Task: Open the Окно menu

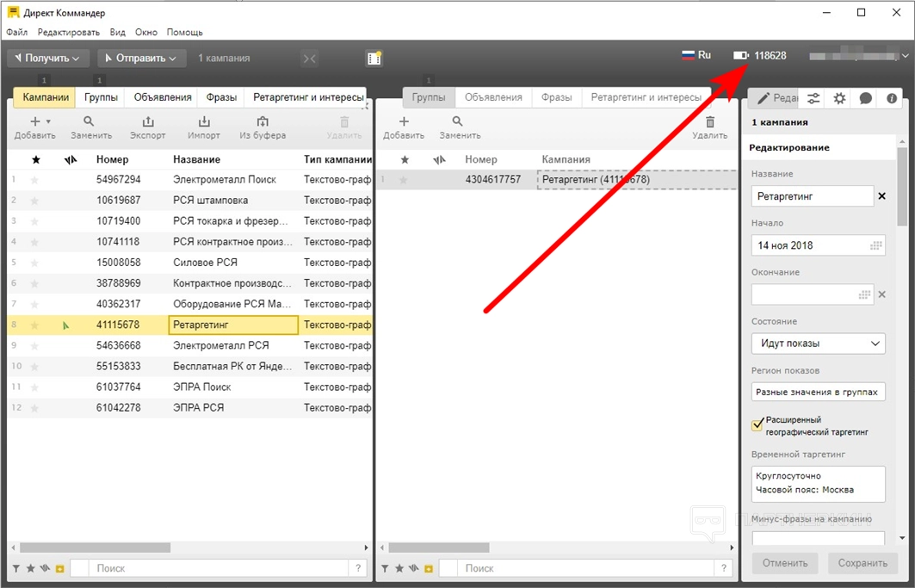Action: pyautogui.click(x=145, y=32)
